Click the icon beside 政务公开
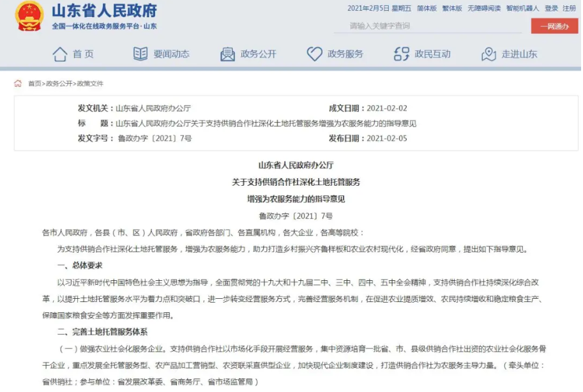The width and height of the screenshot is (583, 392). coord(227,54)
